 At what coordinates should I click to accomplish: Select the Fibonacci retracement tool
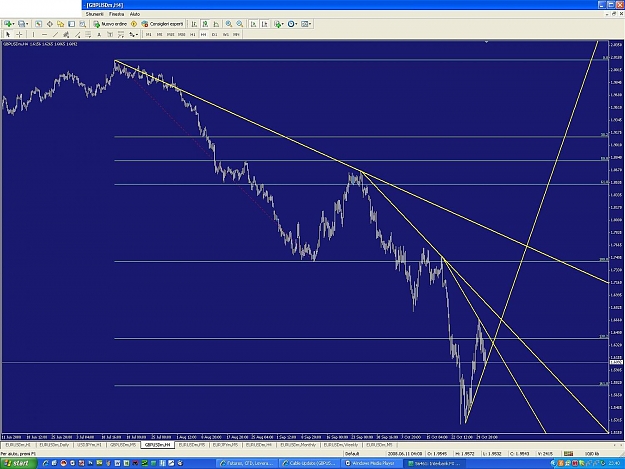click(x=88, y=34)
